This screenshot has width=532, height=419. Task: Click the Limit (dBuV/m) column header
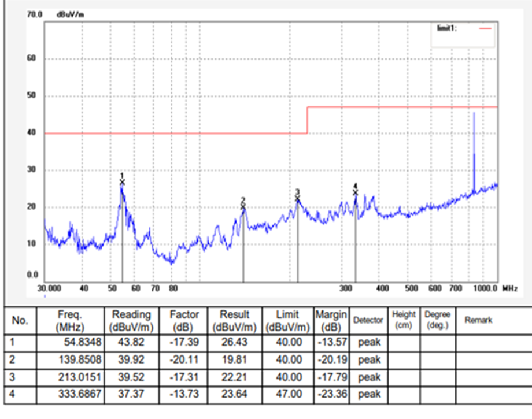pyautogui.click(x=288, y=321)
